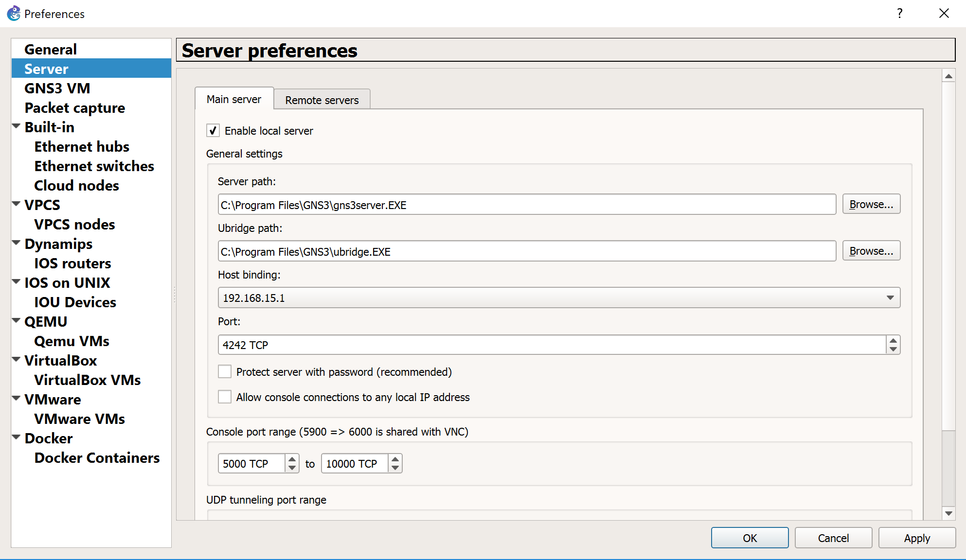This screenshot has width=966, height=560.
Task: Collapse the Built-in category
Action: click(x=16, y=125)
